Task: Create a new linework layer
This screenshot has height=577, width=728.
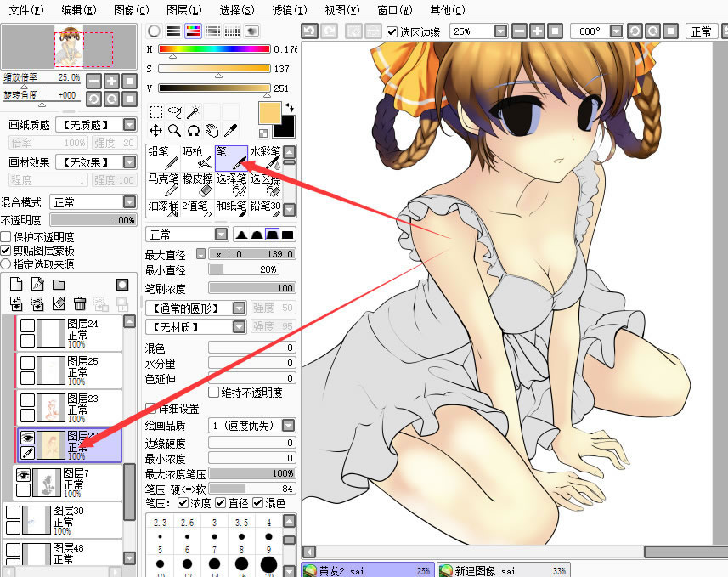Action: 37,284
